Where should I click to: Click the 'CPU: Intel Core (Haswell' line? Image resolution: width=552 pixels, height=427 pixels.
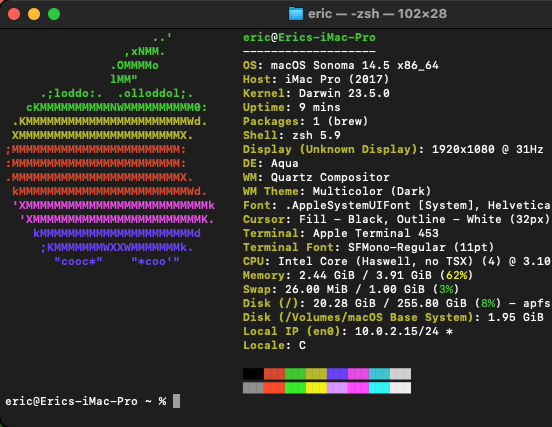coord(397,261)
